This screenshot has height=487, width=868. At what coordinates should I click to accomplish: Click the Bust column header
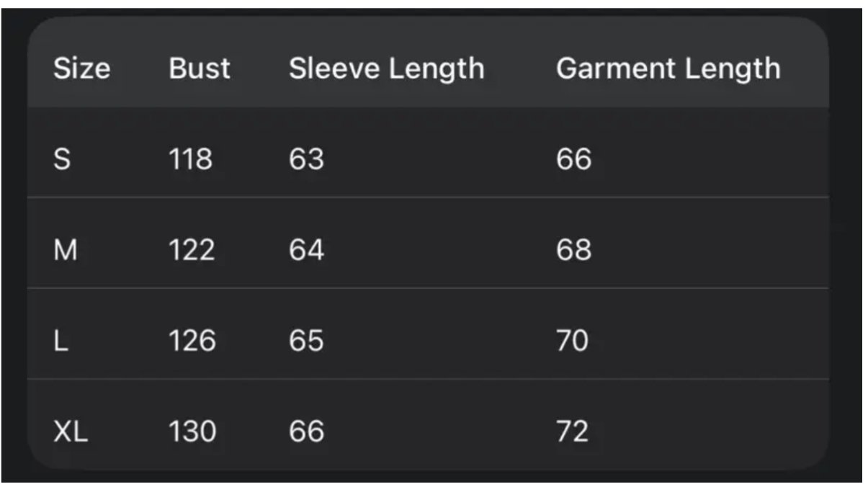pyautogui.click(x=200, y=69)
